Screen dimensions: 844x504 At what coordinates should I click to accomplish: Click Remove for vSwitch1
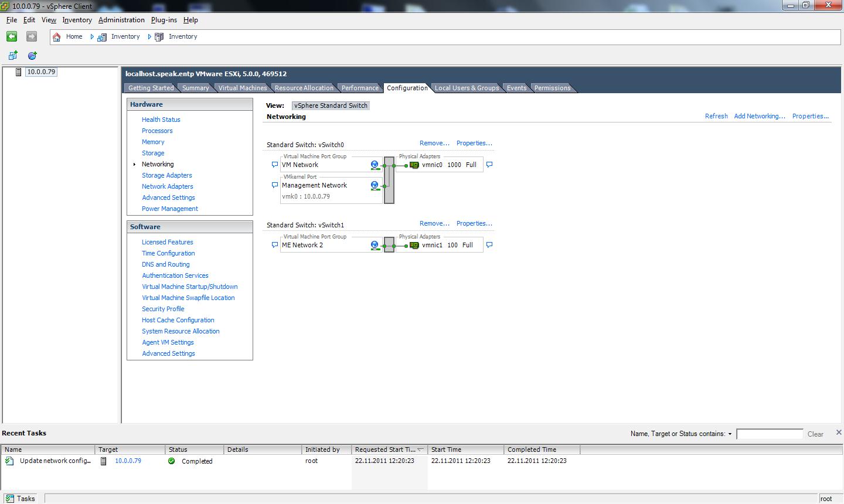click(434, 223)
